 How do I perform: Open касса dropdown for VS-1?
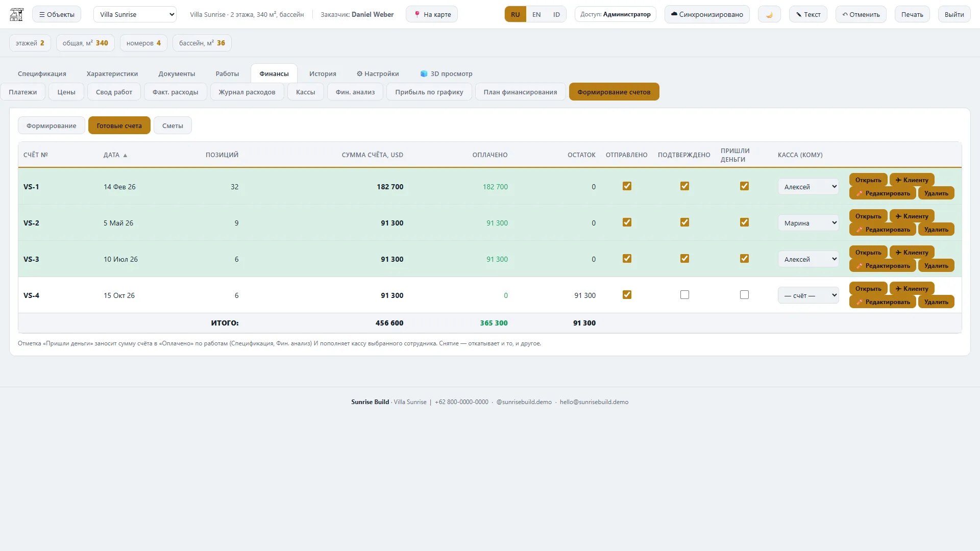[808, 187]
